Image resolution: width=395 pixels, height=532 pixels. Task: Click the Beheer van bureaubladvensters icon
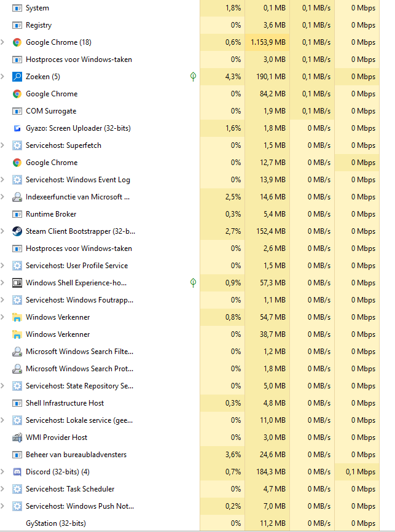tap(17, 455)
